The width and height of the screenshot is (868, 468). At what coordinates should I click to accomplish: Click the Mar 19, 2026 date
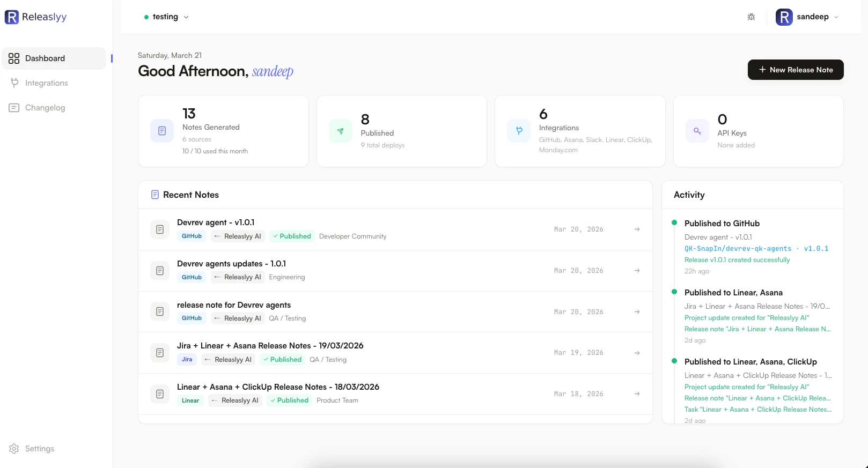(578, 353)
